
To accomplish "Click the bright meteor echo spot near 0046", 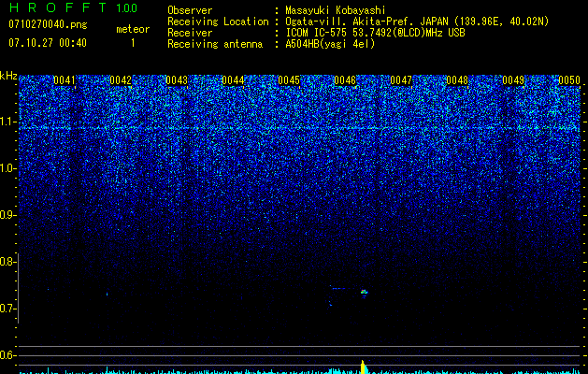I will [x=364, y=292].
